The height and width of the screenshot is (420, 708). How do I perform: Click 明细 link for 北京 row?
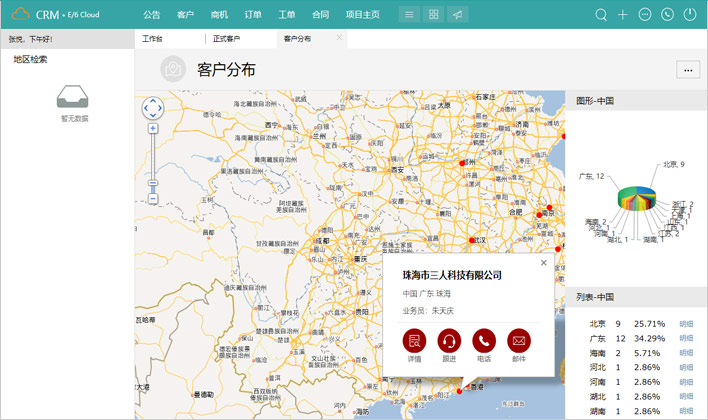[686, 324]
